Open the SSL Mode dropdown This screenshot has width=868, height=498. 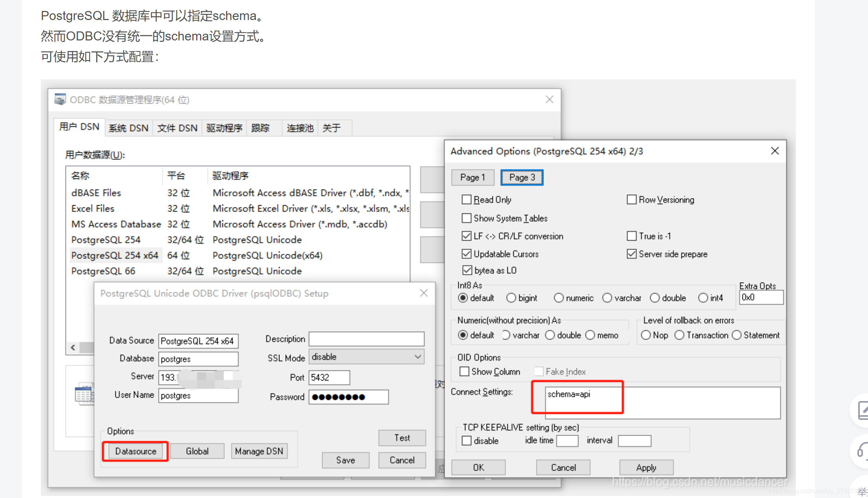coord(367,357)
